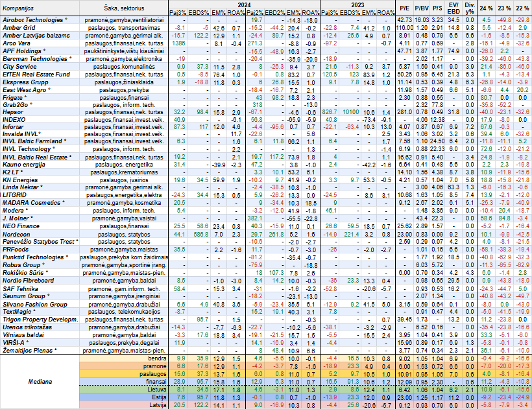This screenshot has width=532, height=409.
Task: Select the "Utenos trikotažas" company cell
Action: 40,327
